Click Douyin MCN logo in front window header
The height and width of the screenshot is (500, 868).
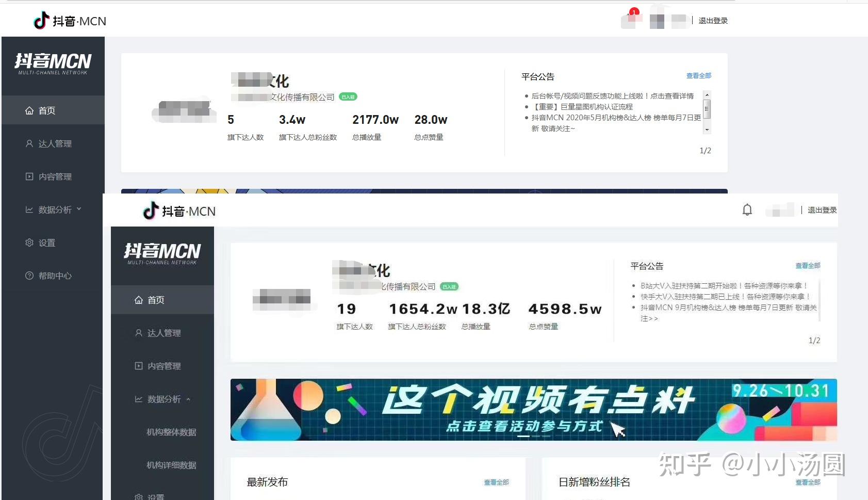(x=179, y=211)
